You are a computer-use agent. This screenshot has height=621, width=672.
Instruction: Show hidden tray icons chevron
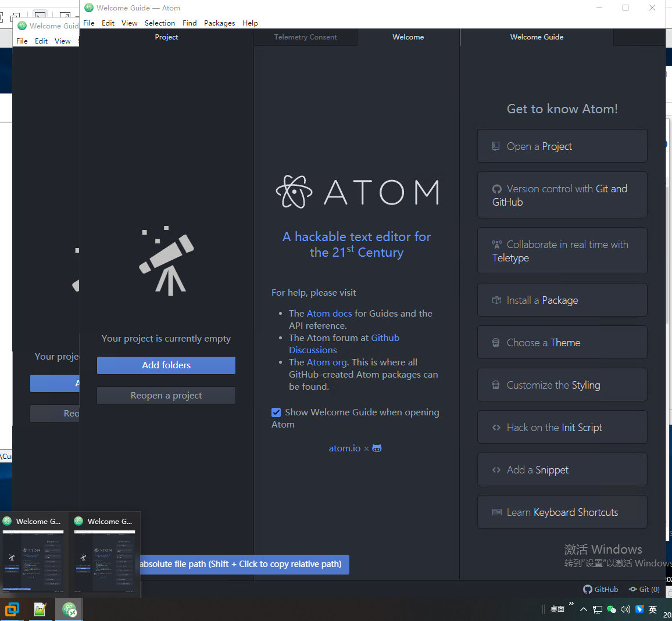tap(583, 609)
